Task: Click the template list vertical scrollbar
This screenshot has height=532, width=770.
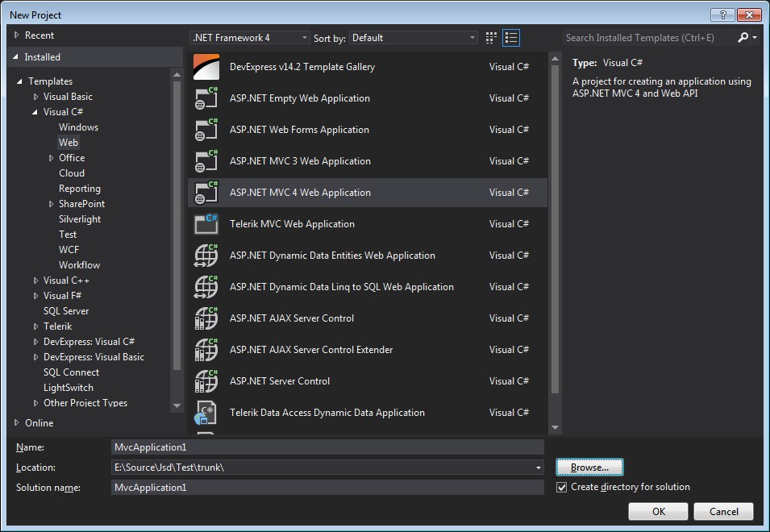Action: coord(555,242)
